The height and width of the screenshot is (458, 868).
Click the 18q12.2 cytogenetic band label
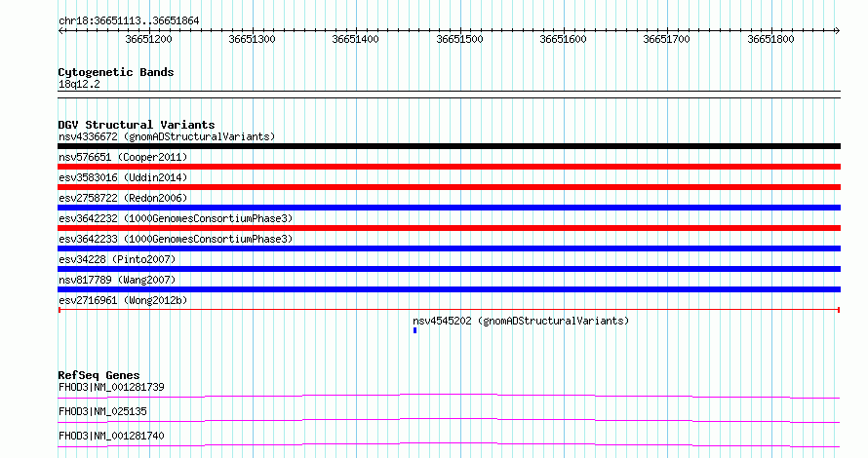point(79,84)
